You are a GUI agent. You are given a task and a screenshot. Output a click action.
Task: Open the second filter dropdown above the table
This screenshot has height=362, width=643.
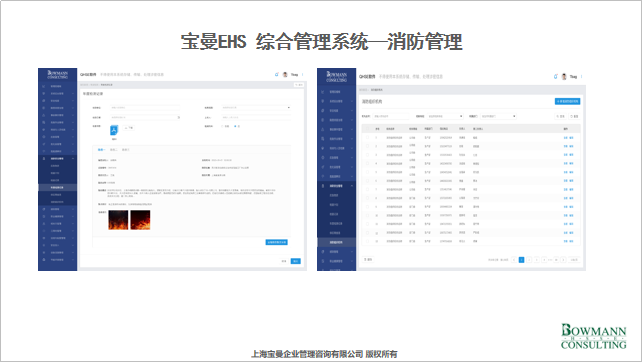[x=498, y=116]
